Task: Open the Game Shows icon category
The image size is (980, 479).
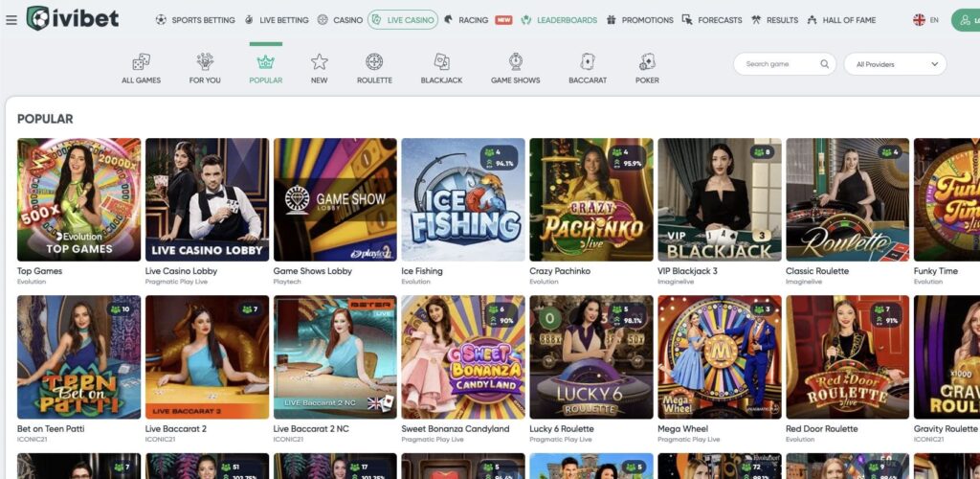Action: pyautogui.click(x=516, y=61)
